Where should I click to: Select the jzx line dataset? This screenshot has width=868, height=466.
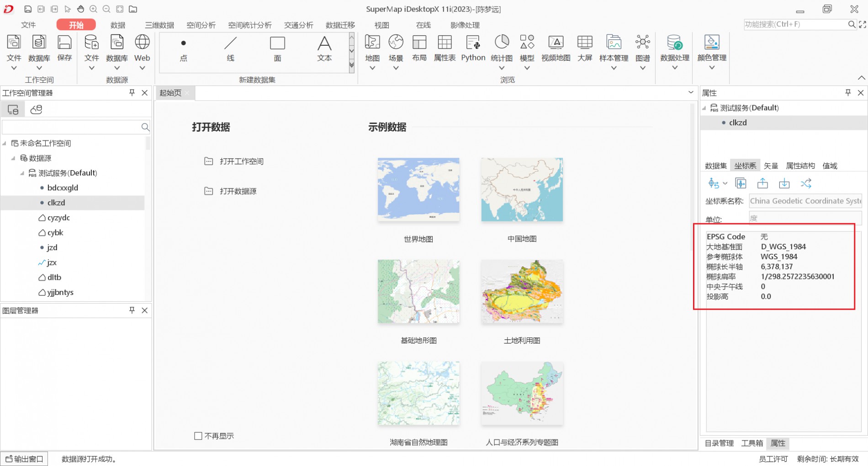pyautogui.click(x=52, y=262)
